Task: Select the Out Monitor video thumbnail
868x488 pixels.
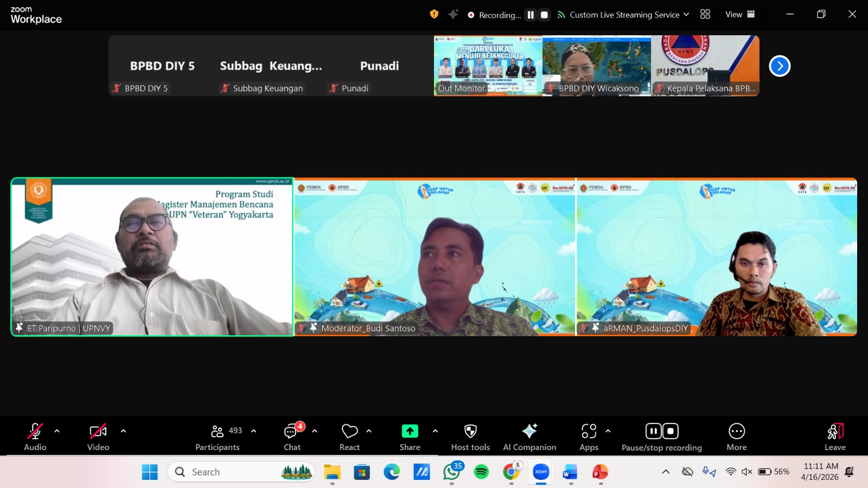Action: click(488, 66)
